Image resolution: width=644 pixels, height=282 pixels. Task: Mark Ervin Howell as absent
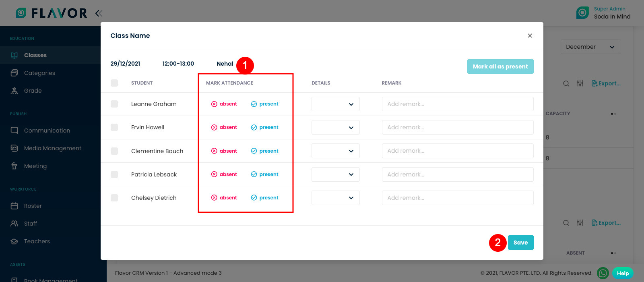(x=224, y=127)
